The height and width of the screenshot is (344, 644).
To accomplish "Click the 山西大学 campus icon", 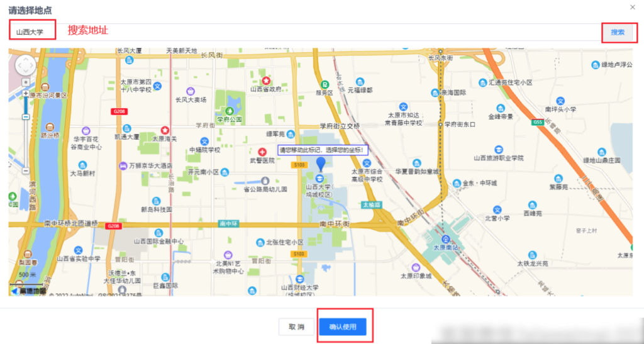I will [319, 179].
